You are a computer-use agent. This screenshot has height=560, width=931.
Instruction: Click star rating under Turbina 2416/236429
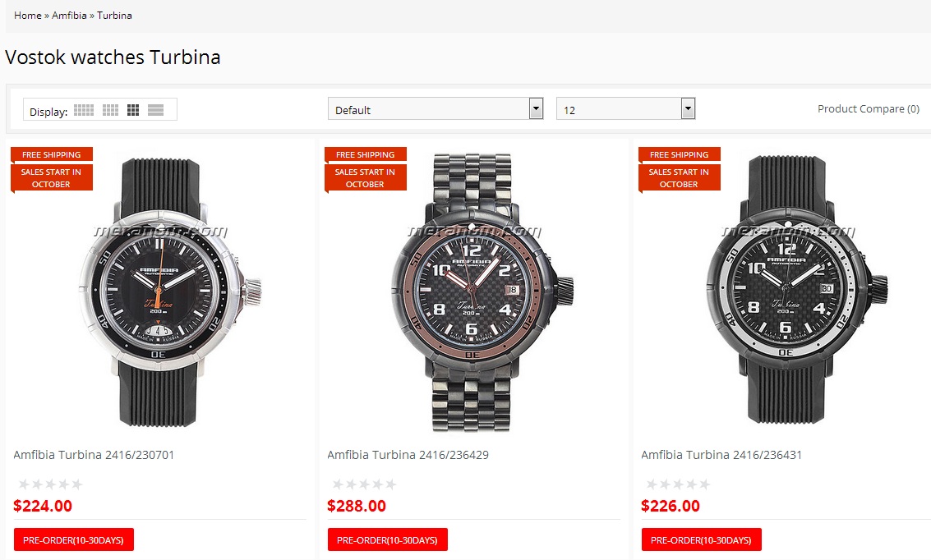click(x=364, y=484)
